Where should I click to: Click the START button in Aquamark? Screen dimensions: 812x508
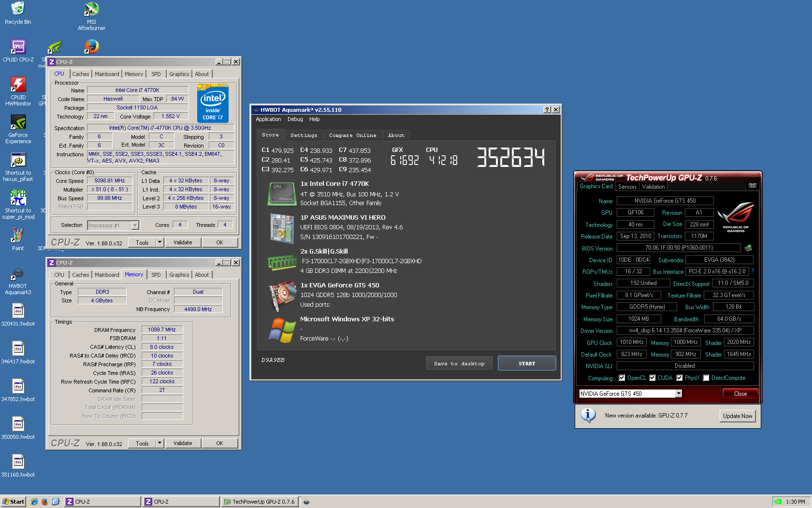(527, 363)
